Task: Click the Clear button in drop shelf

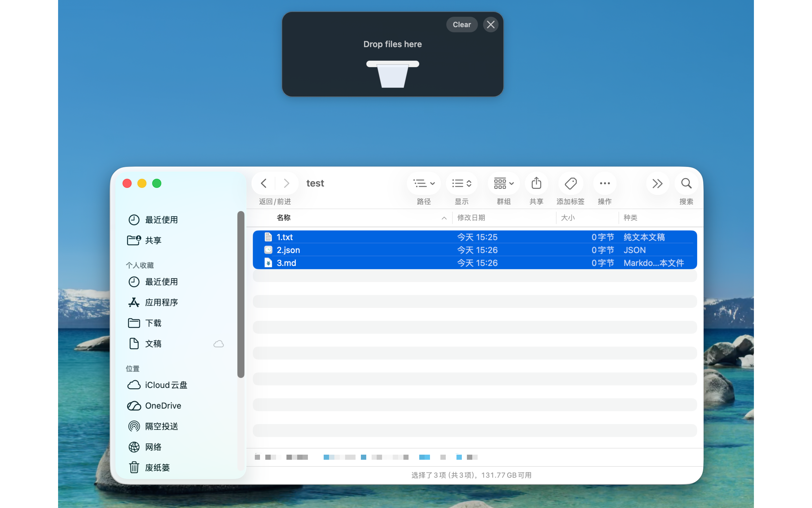Action: pyautogui.click(x=462, y=25)
